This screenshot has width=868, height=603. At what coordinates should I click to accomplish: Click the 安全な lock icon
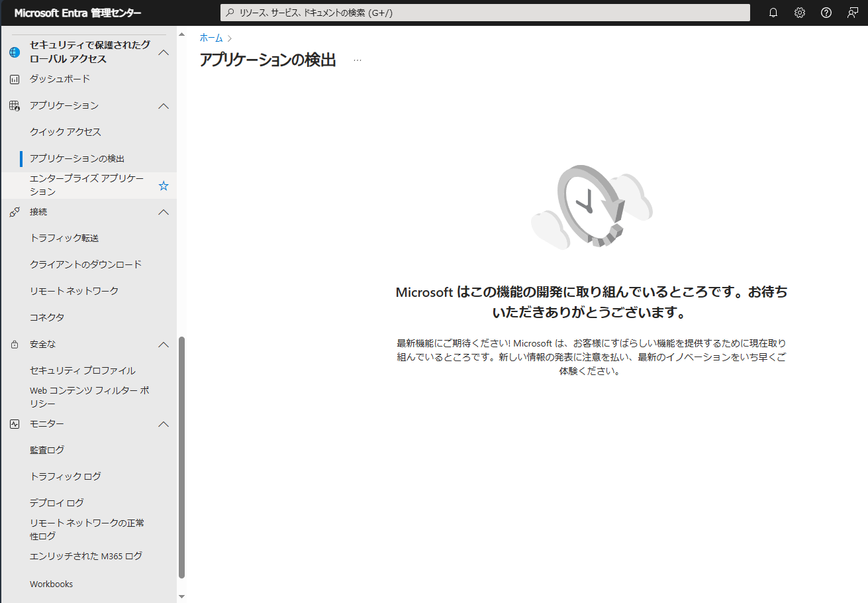click(x=15, y=345)
